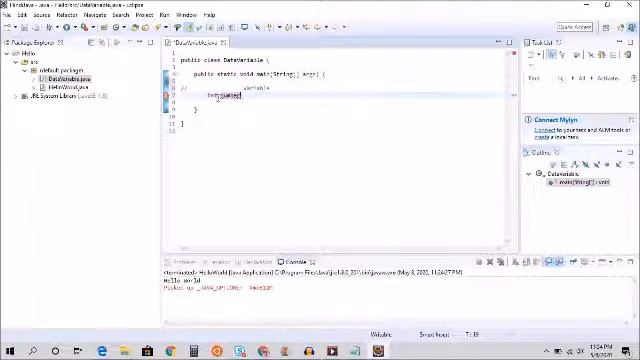Open the Refactor menu
Viewport: 640px width, 360px height.
tap(67, 15)
